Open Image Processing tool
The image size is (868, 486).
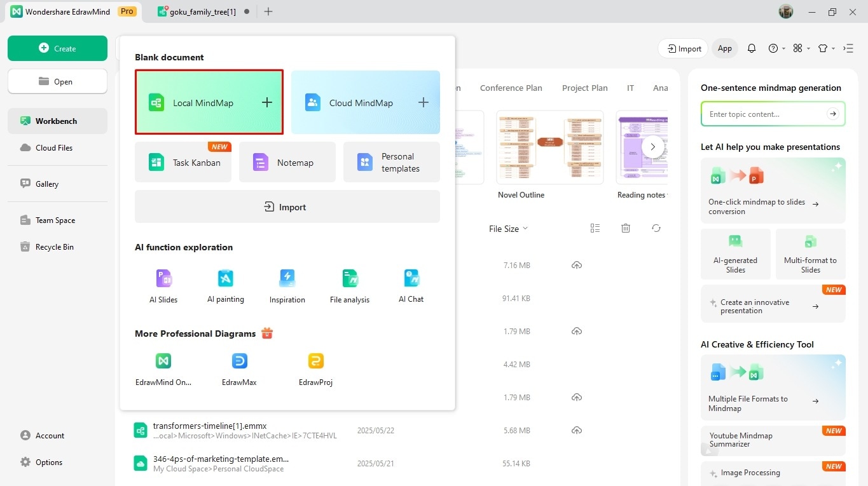pyautogui.click(x=773, y=473)
